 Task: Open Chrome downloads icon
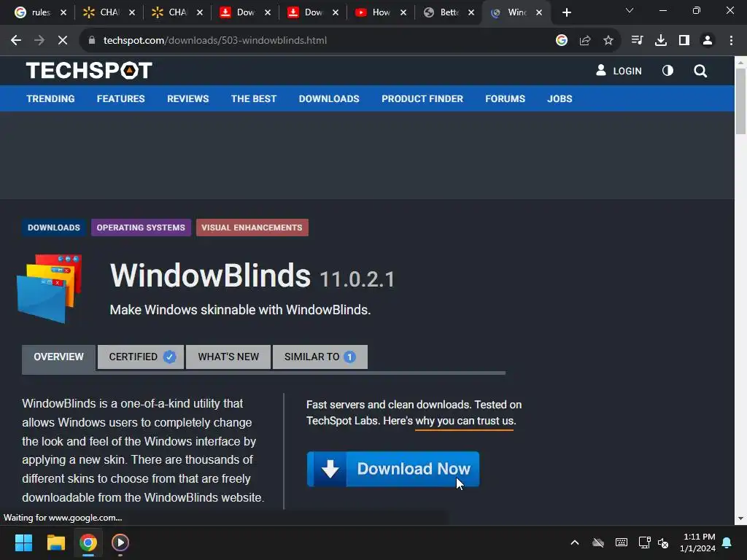(661, 41)
